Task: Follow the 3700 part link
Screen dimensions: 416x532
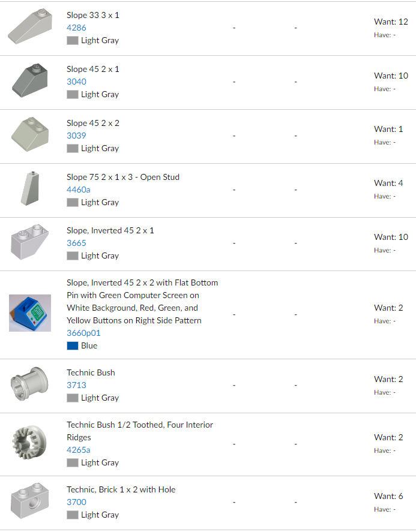Action: (x=76, y=502)
